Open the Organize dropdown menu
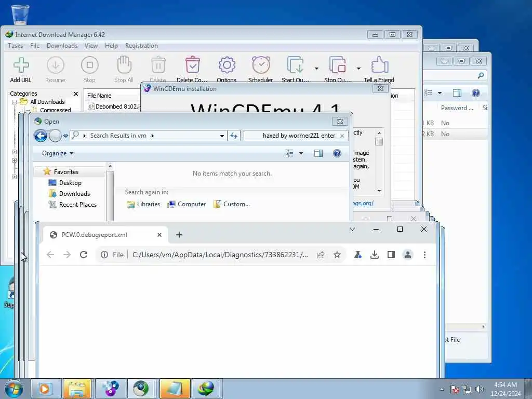Viewport: 532px width, 399px height. (x=57, y=153)
